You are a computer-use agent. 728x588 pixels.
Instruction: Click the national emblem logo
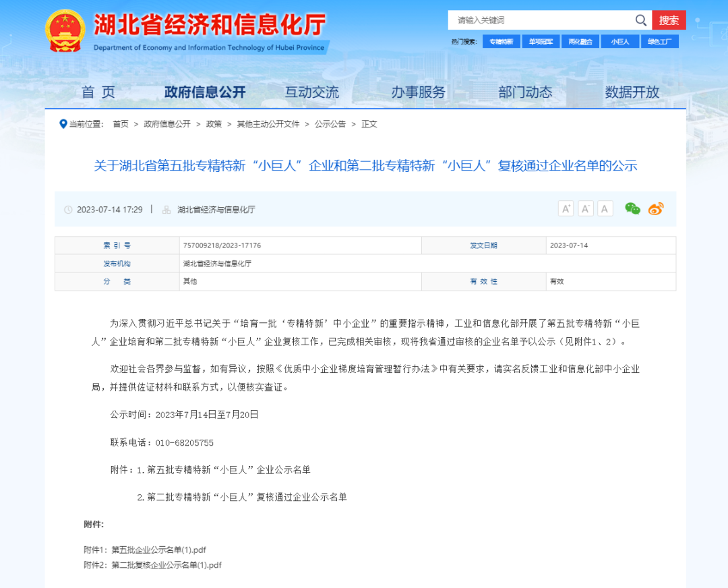coord(65,30)
